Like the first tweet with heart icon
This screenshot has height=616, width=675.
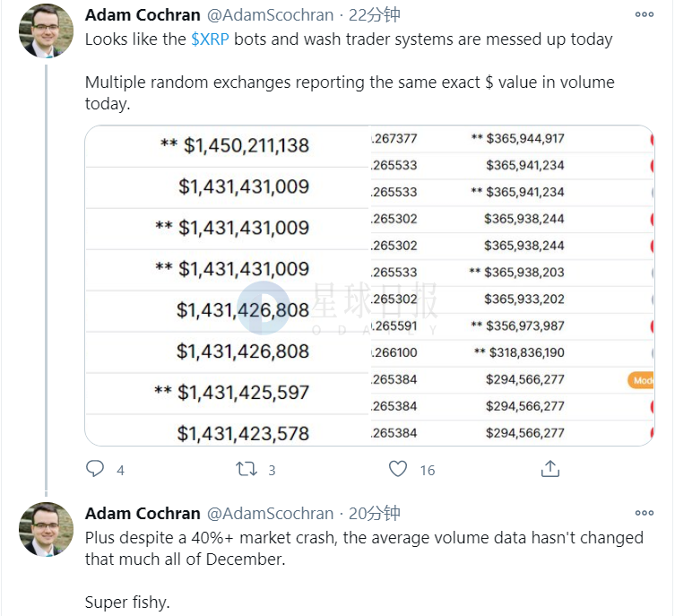[398, 469]
